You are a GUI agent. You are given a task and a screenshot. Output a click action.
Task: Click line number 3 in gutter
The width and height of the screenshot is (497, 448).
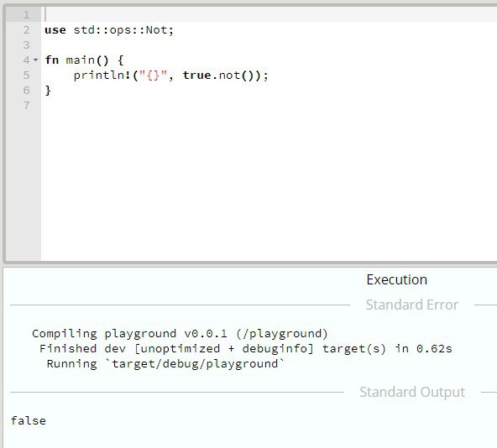pos(26,45)
